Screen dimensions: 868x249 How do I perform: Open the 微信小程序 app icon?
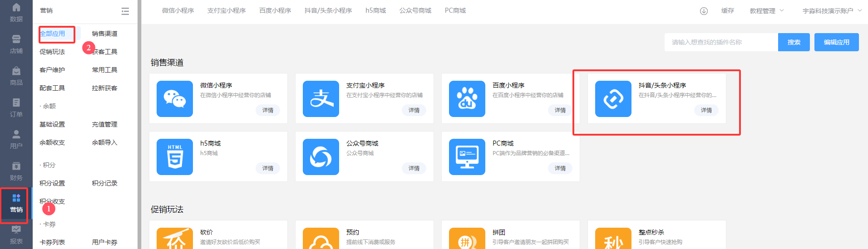tap(175, 99)
